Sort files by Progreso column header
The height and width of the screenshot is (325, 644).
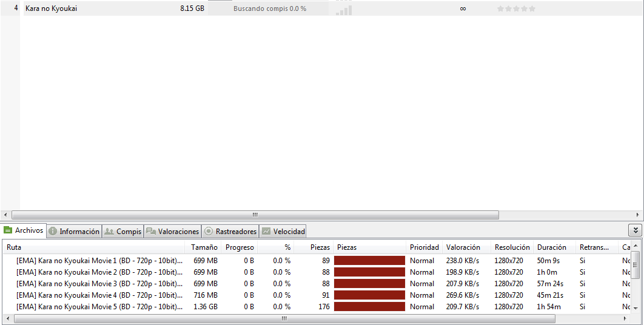[240, 247]
